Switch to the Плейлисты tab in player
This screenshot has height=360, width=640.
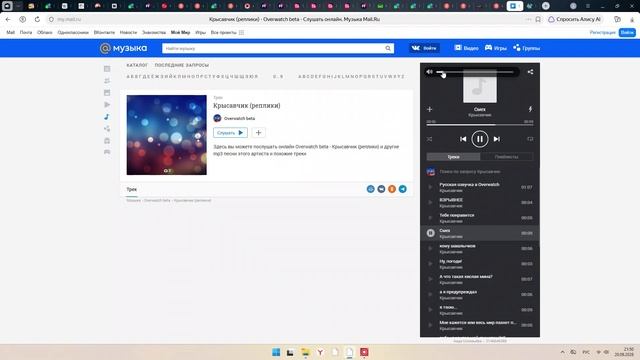click(507, 157)
